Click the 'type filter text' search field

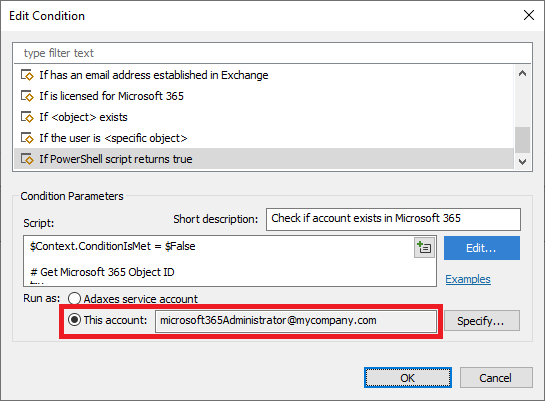tap(272, 53)
